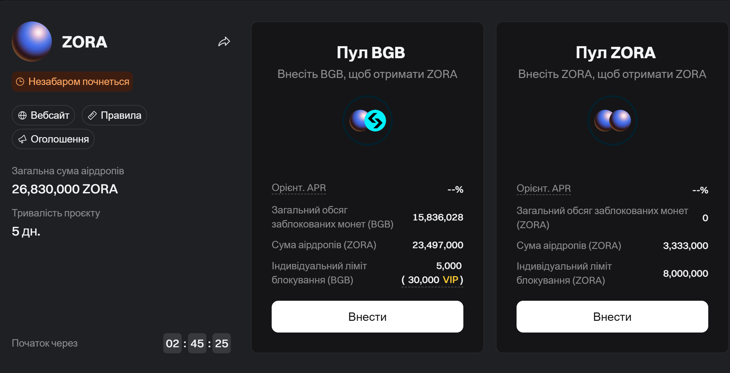
Task: Click the megaphone icon on Оголошення button
Action: point(22,139)
